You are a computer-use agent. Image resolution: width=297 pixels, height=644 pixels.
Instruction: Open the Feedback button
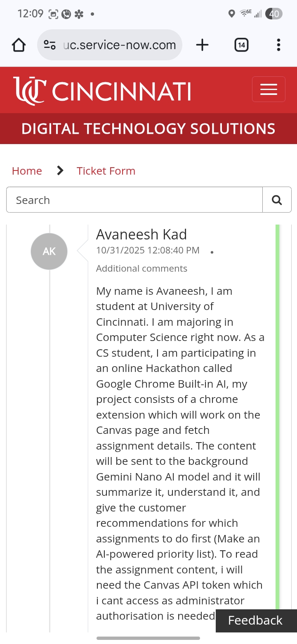click(255, 620)
